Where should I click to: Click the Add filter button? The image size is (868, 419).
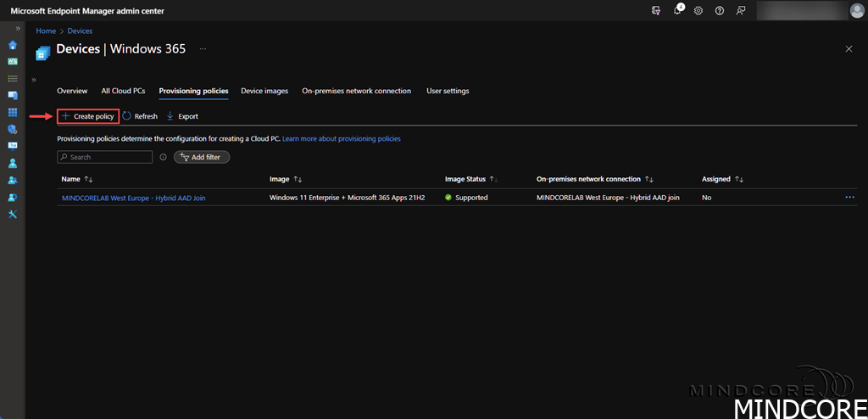click(x=202, y=157)
